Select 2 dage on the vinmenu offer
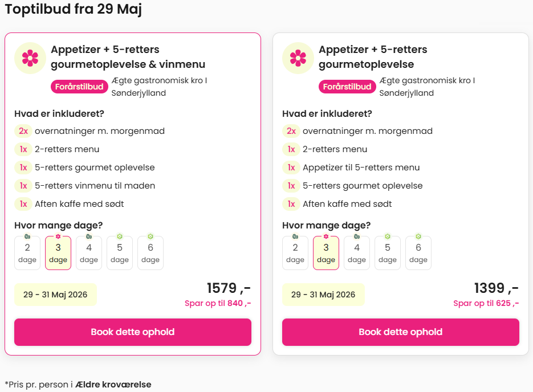The width and height of the screenshot is (533, 392). (27, 253)
